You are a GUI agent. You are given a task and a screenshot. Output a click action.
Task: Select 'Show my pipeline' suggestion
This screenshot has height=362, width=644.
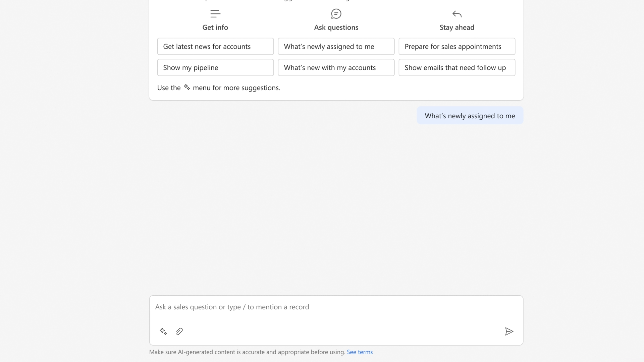(215, 67)
